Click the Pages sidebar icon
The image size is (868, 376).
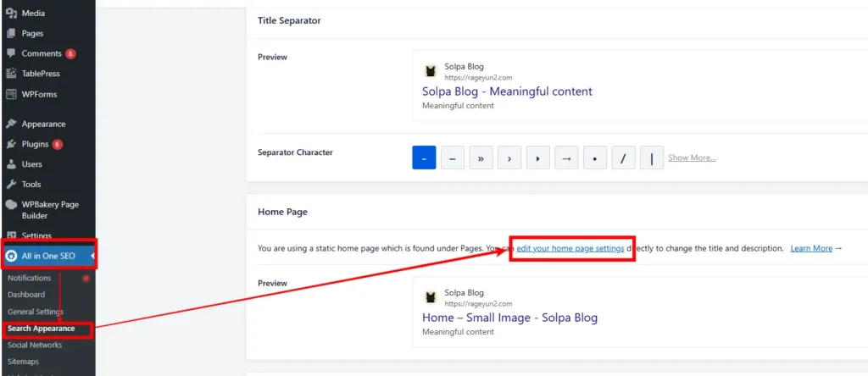pos(11,33)
